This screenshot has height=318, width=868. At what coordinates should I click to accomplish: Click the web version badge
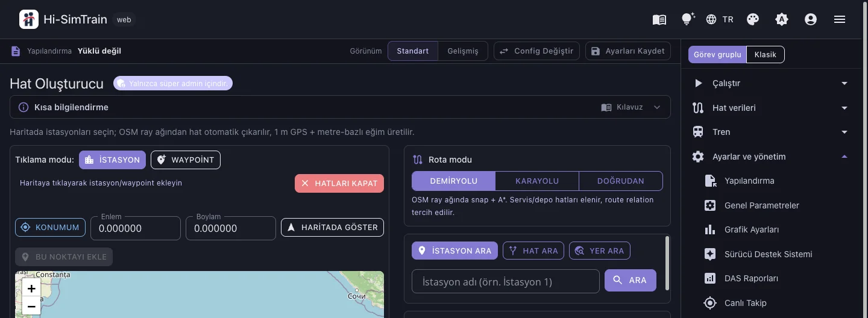click(124, 19)
